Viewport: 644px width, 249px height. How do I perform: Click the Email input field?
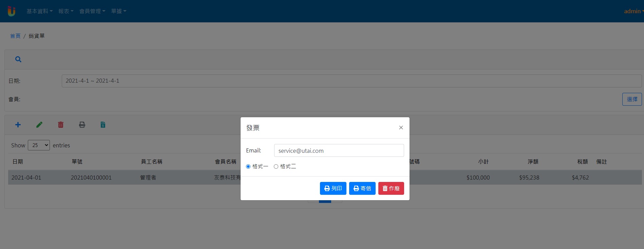tap(339, 151)
